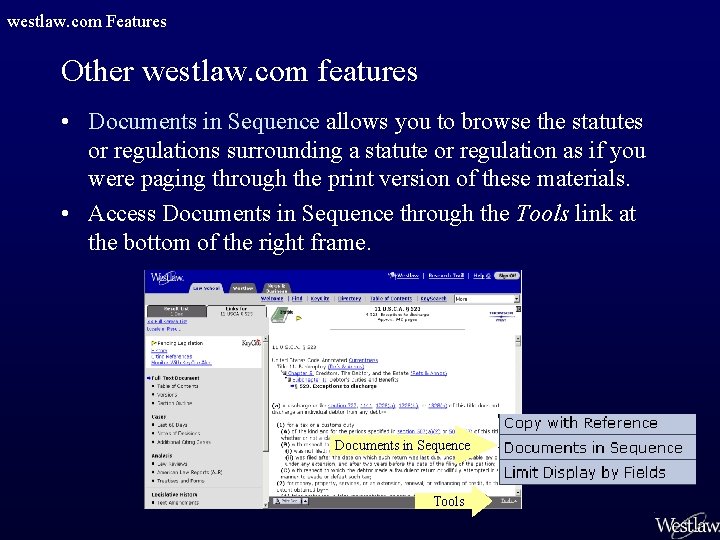The width and height of the screenshot is (720, 540).
Task: Select Law Reviews under Analysis
Action: (x=172, y=464)
